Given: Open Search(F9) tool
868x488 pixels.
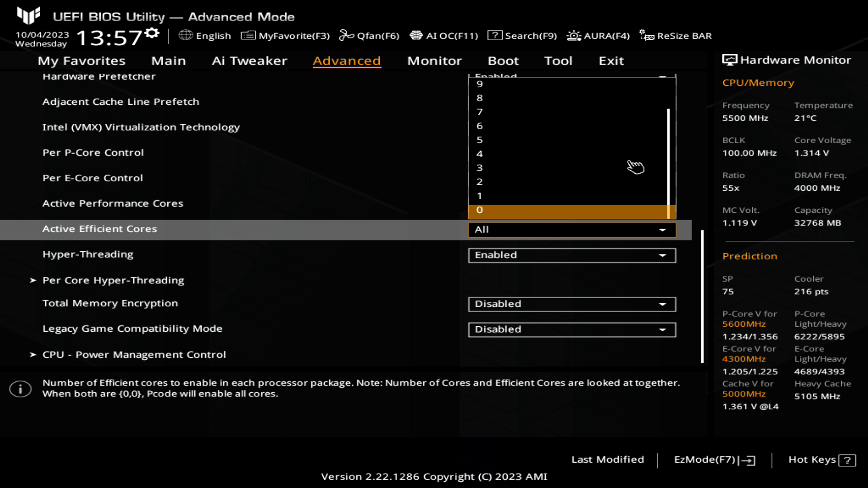Looking at the screenshot, I should click(x=522, y=36).
